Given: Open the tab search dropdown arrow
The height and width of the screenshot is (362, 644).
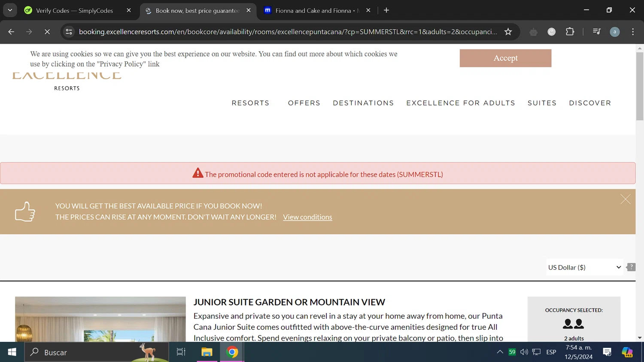Looking at the screenshot, I should click(10, 10).
